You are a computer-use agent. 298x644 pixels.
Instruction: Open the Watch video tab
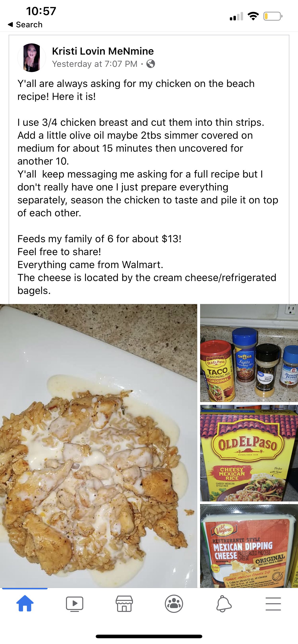click(74, 604)
